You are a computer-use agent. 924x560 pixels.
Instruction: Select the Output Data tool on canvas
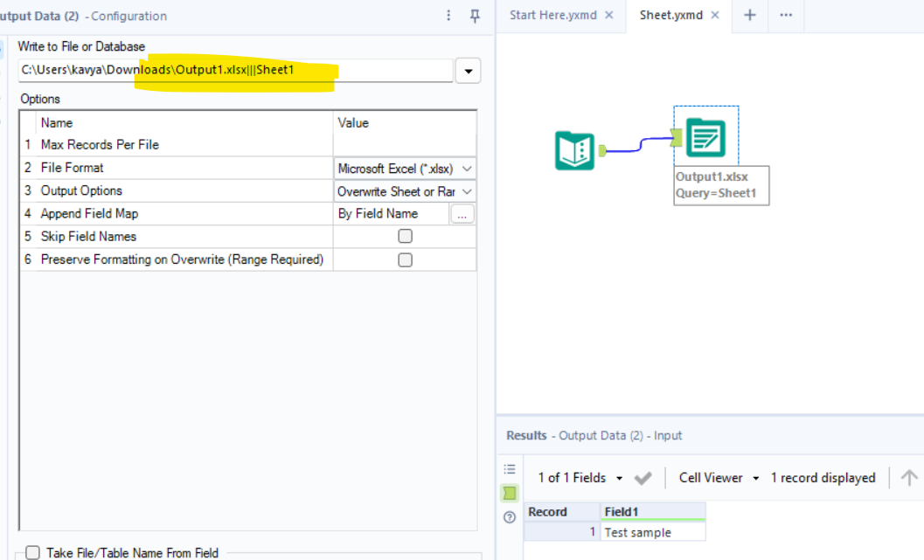705,137
